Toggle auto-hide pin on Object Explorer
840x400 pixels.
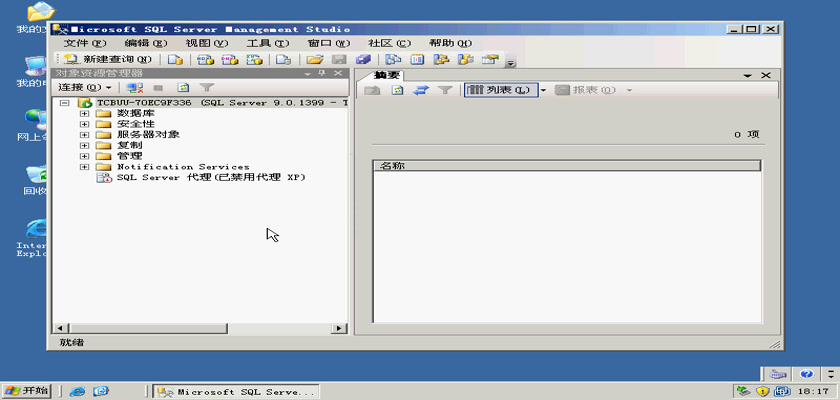[x=321, y=73]
